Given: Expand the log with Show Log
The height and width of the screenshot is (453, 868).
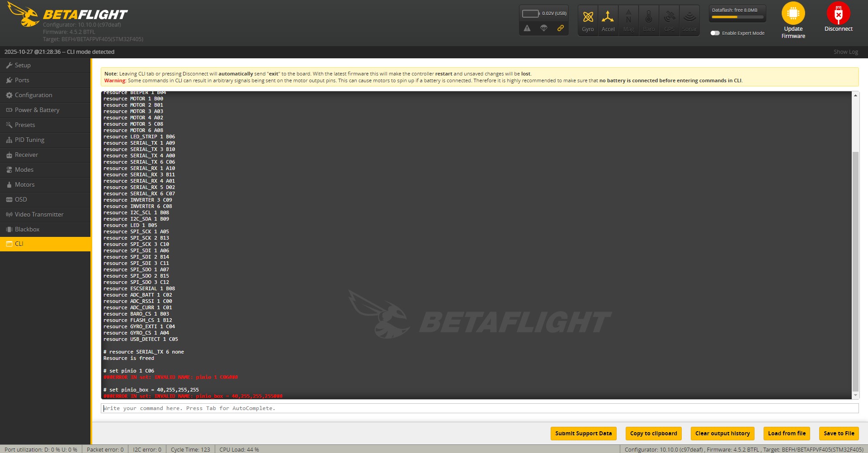Looking at the screenshot, I should pyautogui.click(x=845, y=52).
